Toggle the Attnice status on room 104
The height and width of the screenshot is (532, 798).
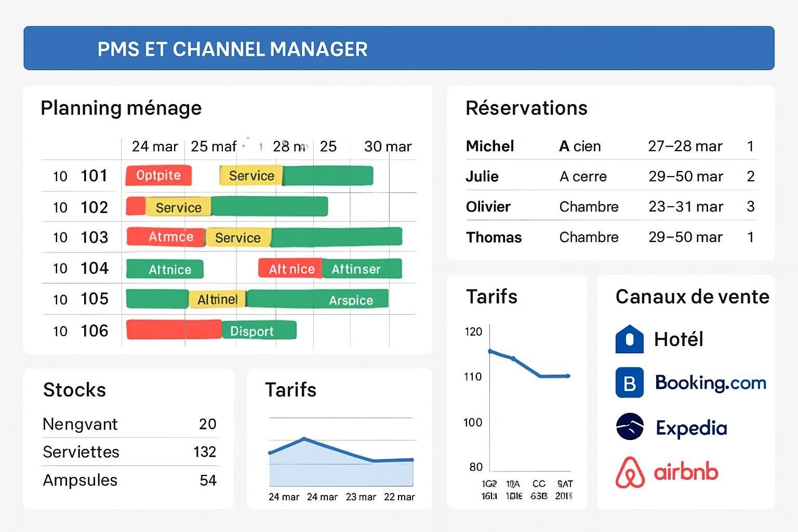[x=165, y=269]
